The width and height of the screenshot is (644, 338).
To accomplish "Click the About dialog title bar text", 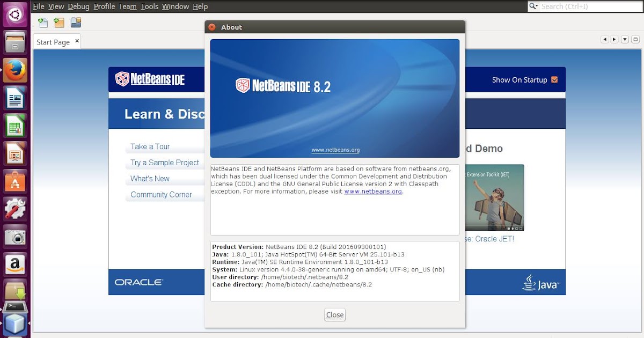I will [231, 27].
